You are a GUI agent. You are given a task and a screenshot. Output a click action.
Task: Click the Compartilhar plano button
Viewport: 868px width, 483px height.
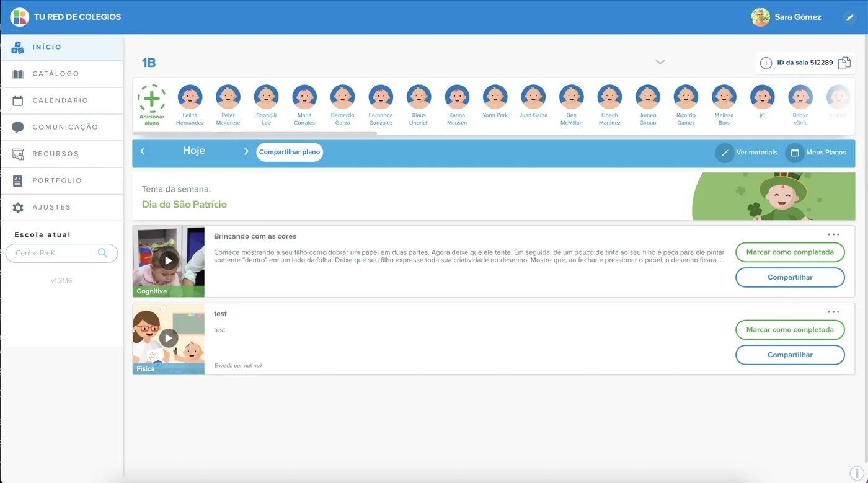pos(290,152)
